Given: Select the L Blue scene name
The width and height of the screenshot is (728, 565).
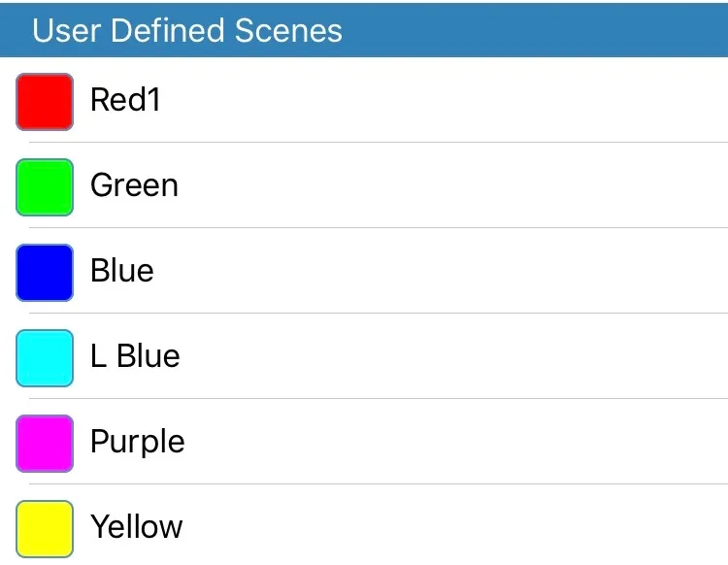Looking at the screenshot, I should [135, 355].
